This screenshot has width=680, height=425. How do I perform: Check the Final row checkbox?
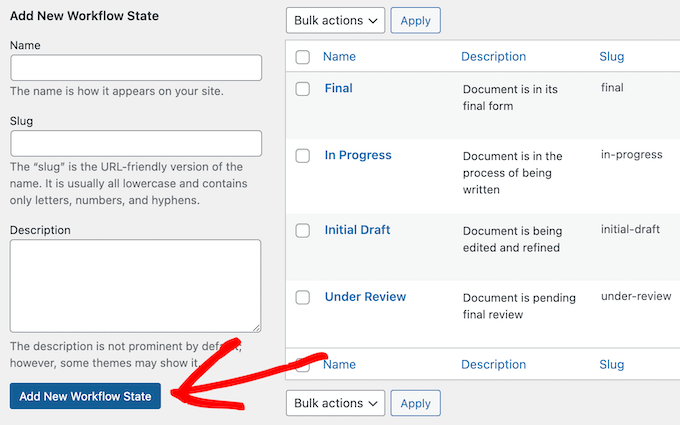point(303,89)
